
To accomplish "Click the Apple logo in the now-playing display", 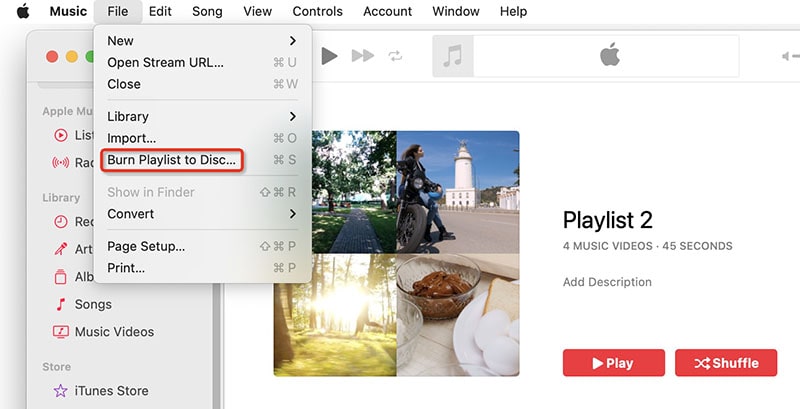I will click(x=610, y=55).
